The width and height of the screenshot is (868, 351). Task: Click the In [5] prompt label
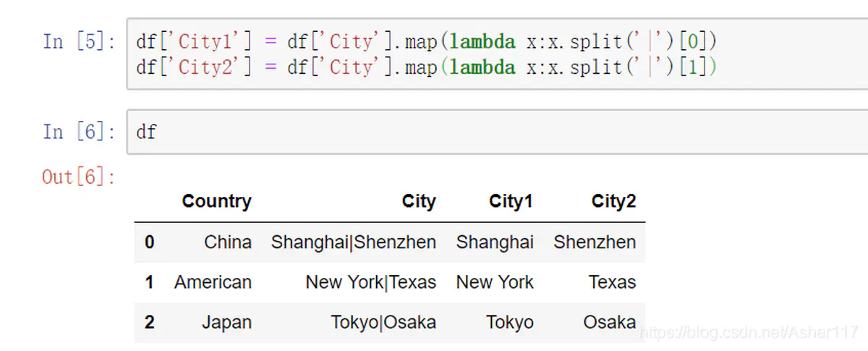(x=79, y=41)
